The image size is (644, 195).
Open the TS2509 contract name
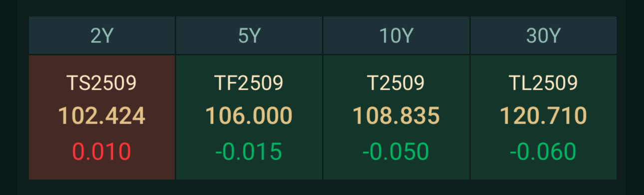[x=102, y=83]
